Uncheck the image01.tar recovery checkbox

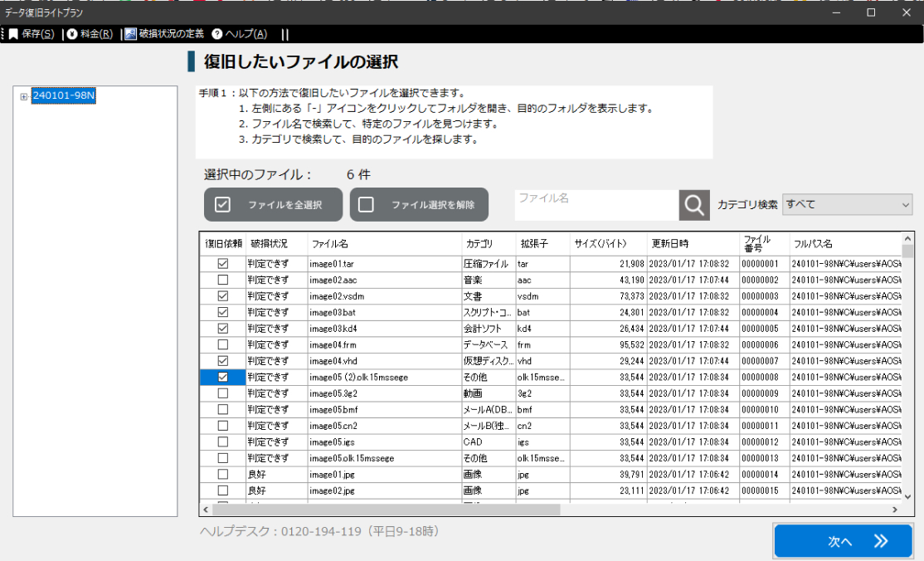point(222,264)
